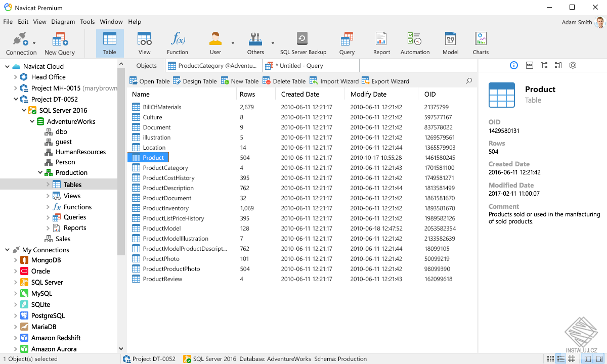This screenshot has width=607, height=364.
Task: Click the navigation tree scrollbar thumb
Action: point(121,162)
